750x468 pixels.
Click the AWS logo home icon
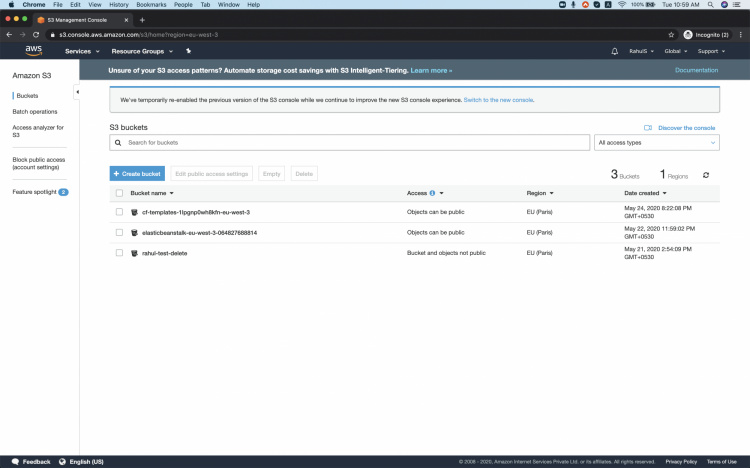(33, 50)
